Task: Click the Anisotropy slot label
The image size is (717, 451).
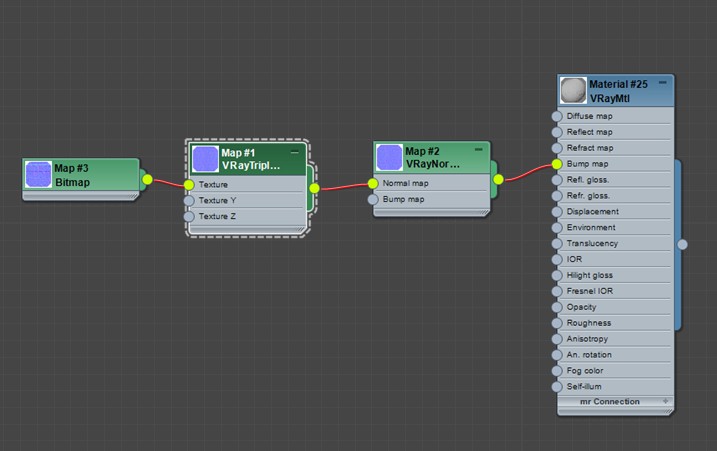Action: [587, 339]
